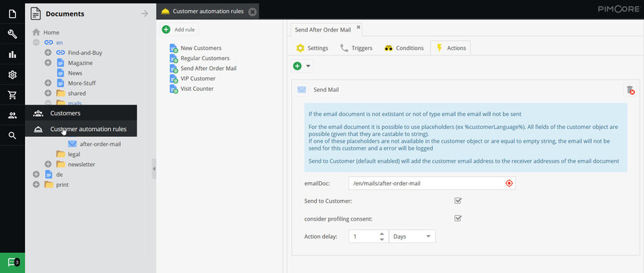Increase the Action delay stepper value
Screen dimensions: 644x273
[382, 234]
